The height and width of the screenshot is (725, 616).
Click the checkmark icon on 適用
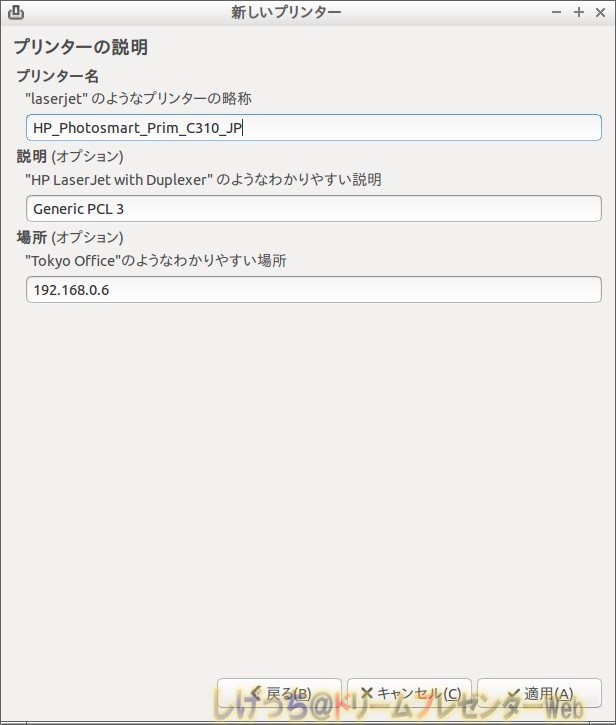[513, 694]
